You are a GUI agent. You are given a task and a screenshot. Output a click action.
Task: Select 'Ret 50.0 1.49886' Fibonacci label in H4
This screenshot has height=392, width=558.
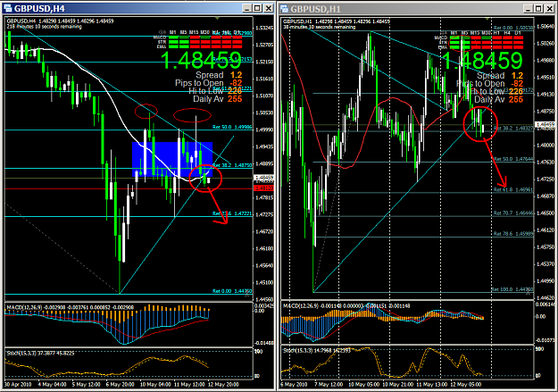[232, 127]
